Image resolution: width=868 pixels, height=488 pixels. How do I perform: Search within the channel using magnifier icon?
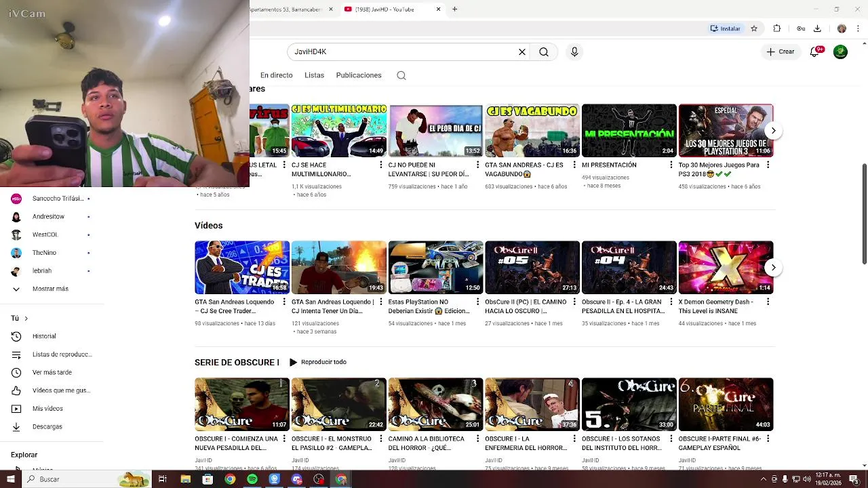coord(401,75)
